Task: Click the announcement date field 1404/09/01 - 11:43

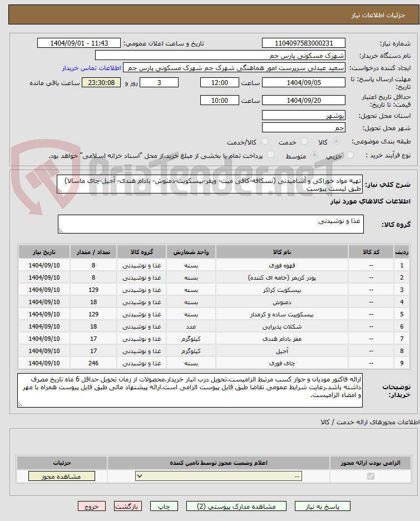Action: point(79,43)
